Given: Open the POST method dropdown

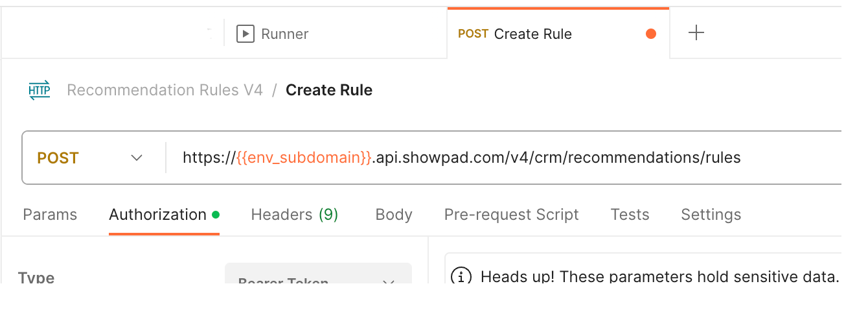Looking at the screenshot, I should point(91,158).
